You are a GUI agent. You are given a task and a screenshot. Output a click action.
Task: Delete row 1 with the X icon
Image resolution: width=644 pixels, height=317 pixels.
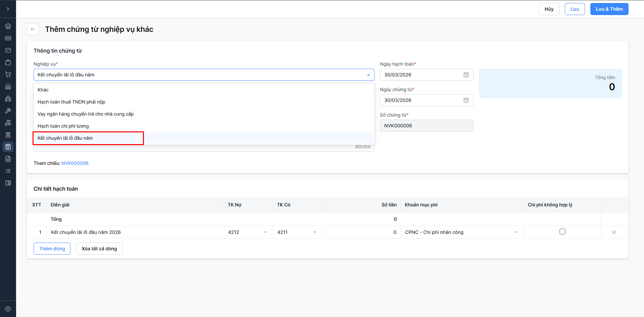[x=614, y=232]
